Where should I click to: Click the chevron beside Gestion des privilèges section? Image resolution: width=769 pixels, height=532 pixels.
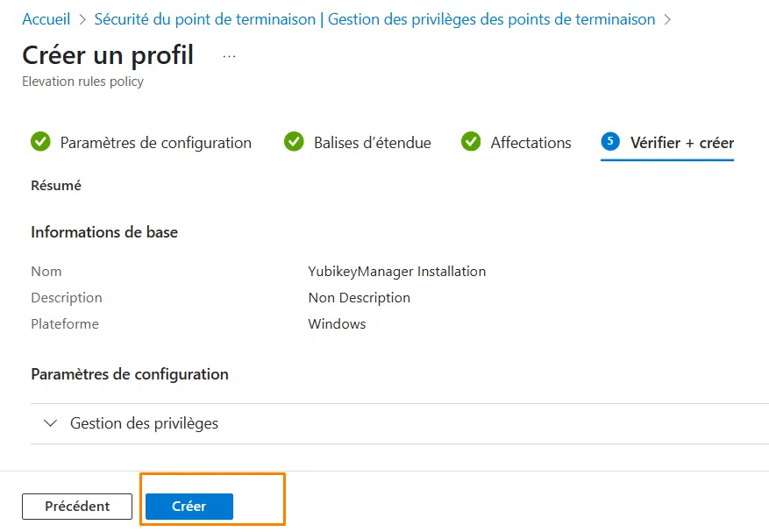(x=51, y=423)
